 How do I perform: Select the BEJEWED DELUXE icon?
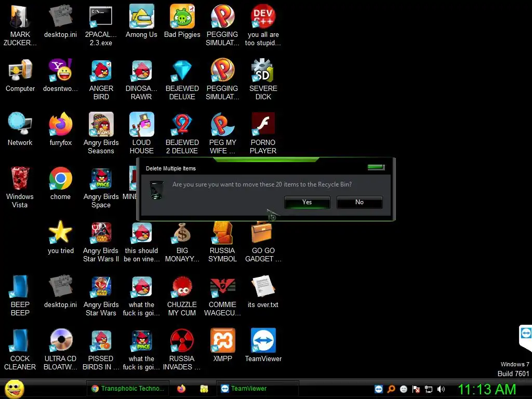tap(182, 79)
